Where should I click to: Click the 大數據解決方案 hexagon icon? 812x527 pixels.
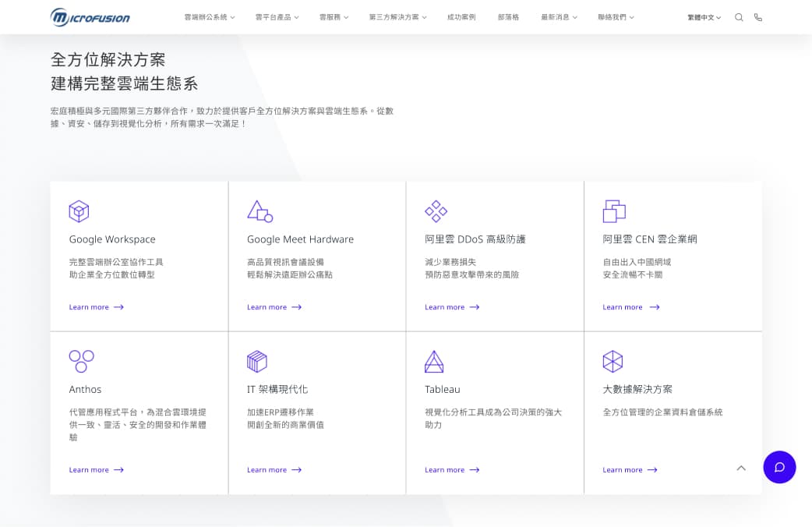(613, 362)
